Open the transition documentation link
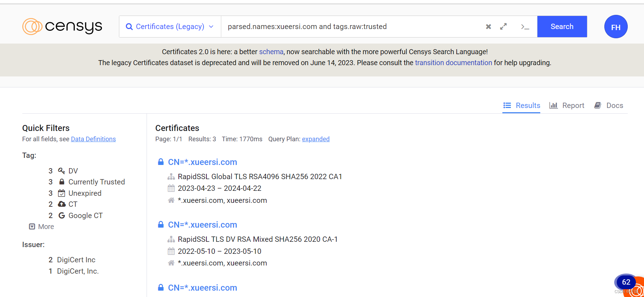 click(453, 63)
